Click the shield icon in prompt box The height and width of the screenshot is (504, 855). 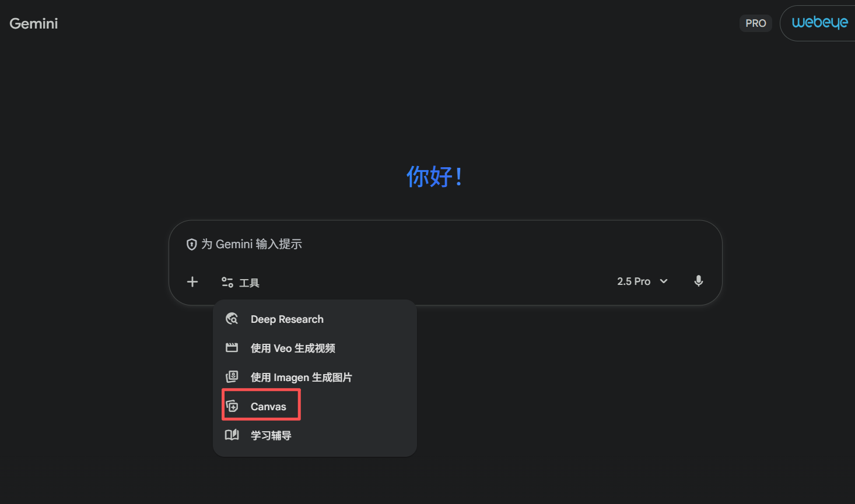(x=191, y=245)
